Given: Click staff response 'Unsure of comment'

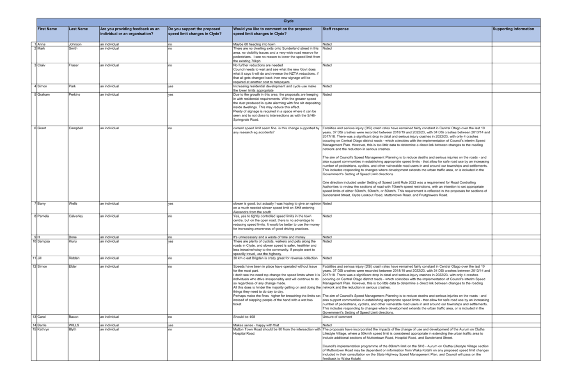Looking at the screenshot, I should (337, 317).
